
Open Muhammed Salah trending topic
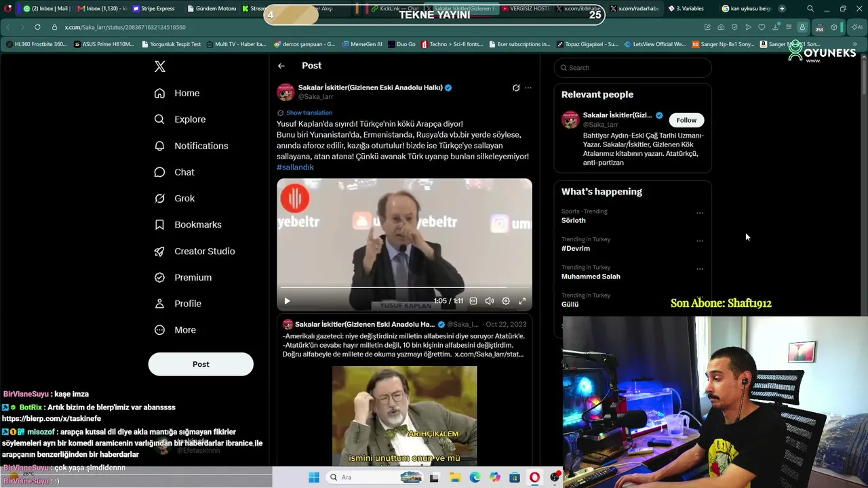(591, 277)
